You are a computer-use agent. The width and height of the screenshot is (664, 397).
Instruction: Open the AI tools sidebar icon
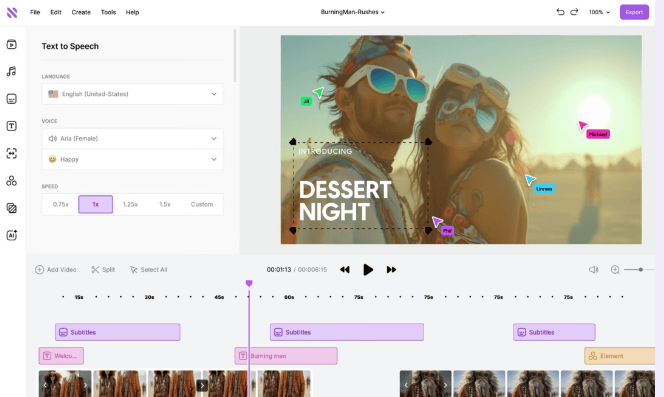(11, 235)
